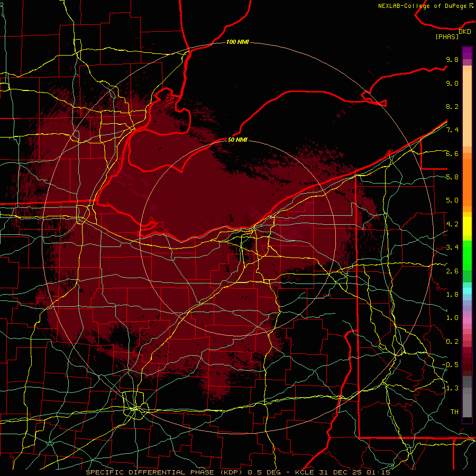The width and height of the screenshot is (476, 476).
Task: Click the 7.4 value on the scale
Action: [452, 130]
